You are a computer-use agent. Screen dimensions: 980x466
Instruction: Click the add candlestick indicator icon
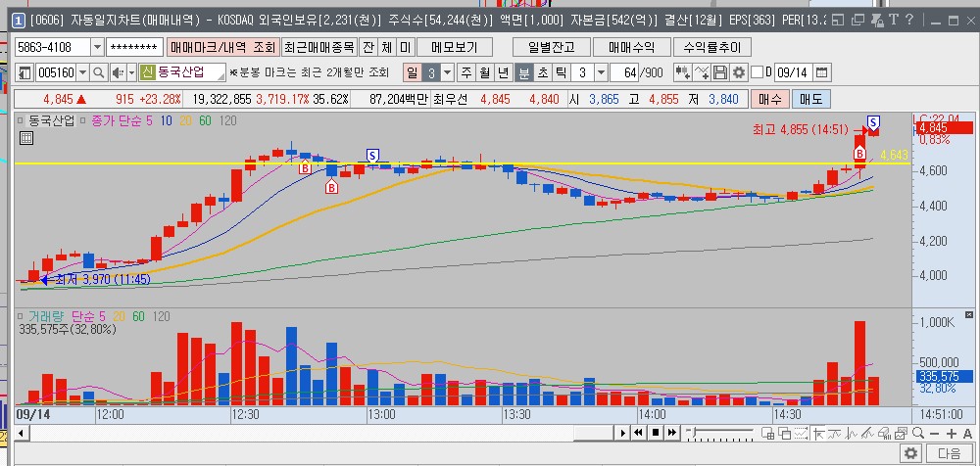683,72
